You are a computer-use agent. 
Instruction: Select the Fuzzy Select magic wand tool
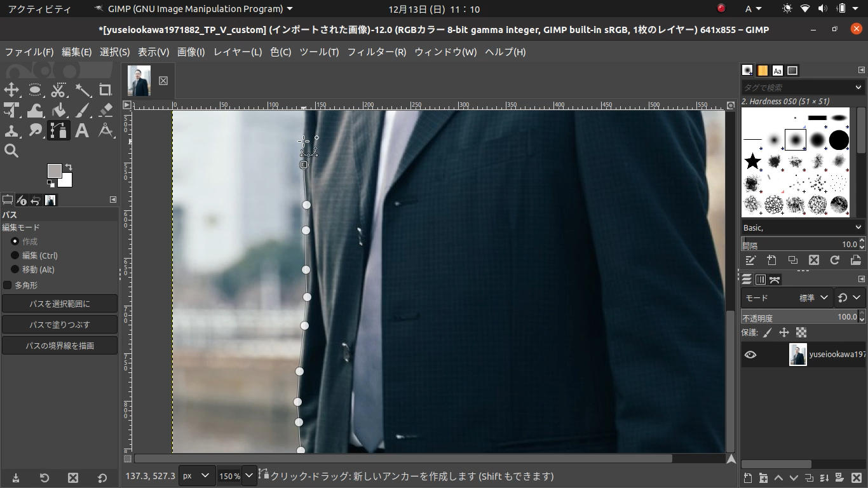click(82, 90)
